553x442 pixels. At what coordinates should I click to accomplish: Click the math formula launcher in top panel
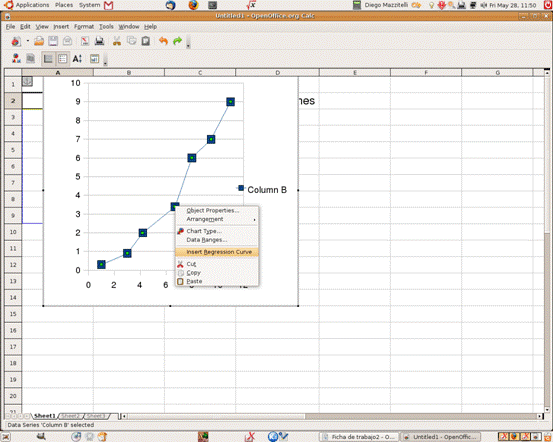coord(251,5)
